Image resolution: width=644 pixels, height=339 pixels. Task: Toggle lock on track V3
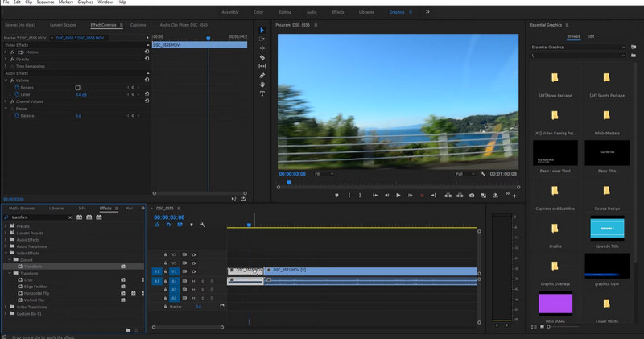pyautogui.click(x=166, y=254)
